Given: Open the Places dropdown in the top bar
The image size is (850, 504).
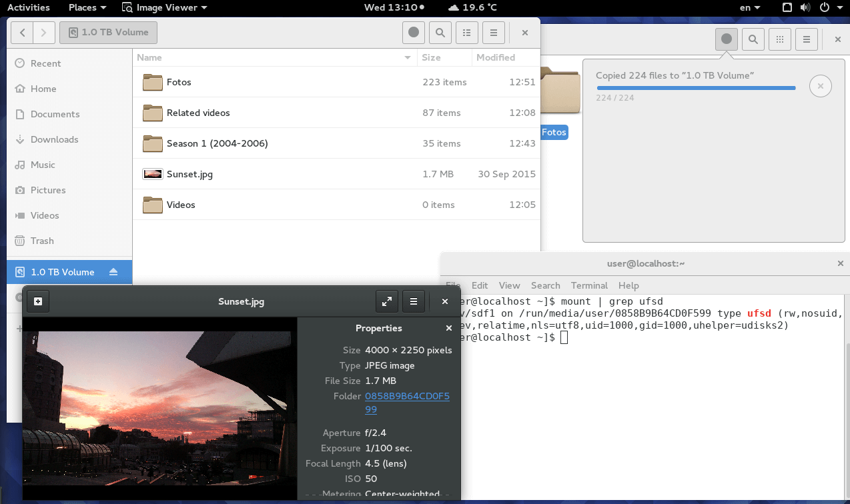Looking at the screenshot, I should click(x=87, y=7).
